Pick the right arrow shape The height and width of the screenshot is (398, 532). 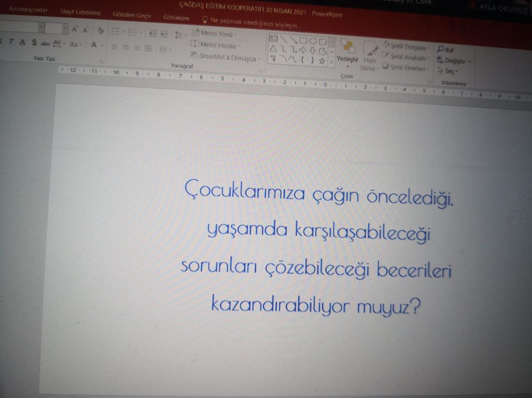pos(303,50)
